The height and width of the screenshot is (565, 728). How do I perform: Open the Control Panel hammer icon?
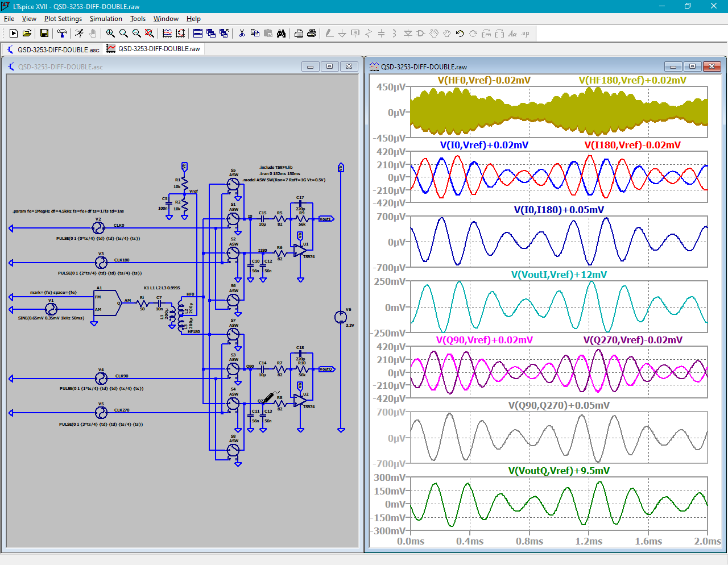coord(61,34)
